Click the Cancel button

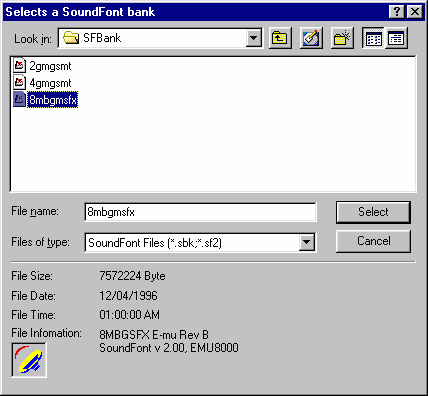[373, 241]
